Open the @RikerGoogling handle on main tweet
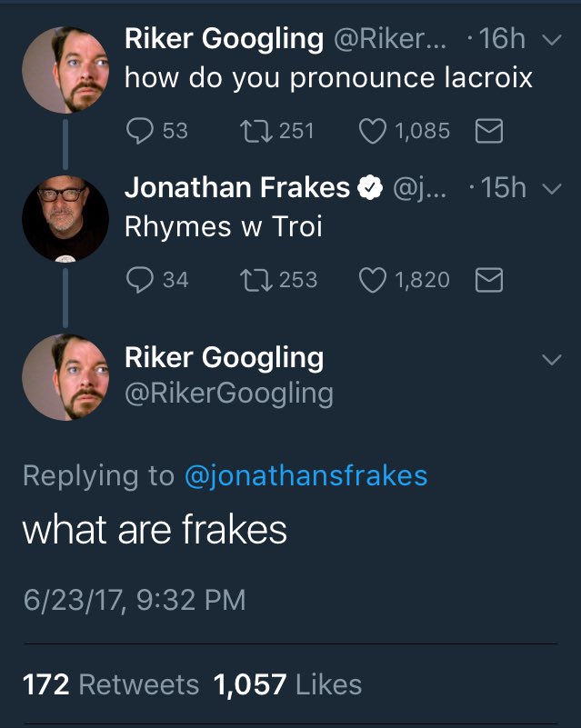Screen dimensions: 581x728 (x=228, y=394)
